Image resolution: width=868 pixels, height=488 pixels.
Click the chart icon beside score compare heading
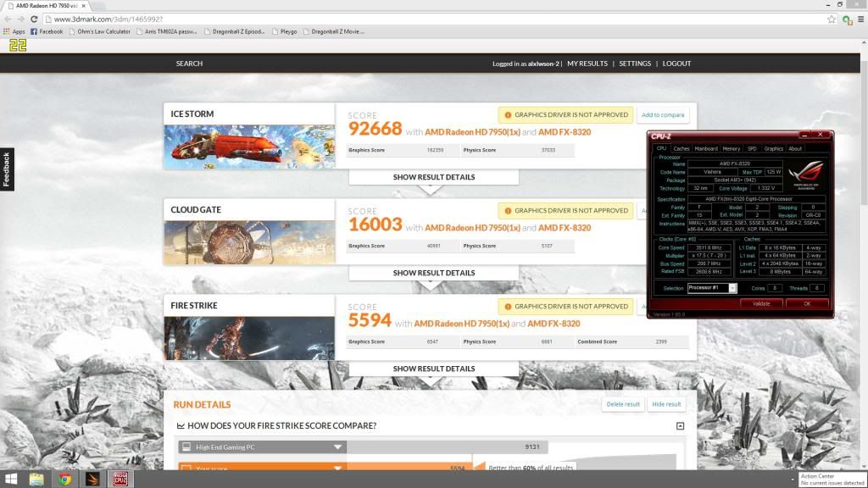(181, 426)
